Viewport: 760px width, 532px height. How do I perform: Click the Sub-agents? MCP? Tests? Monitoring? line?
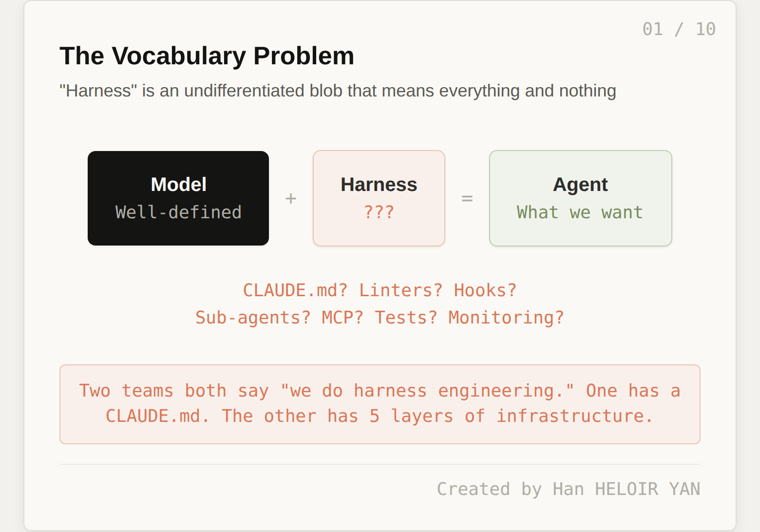tap(379, 317)
